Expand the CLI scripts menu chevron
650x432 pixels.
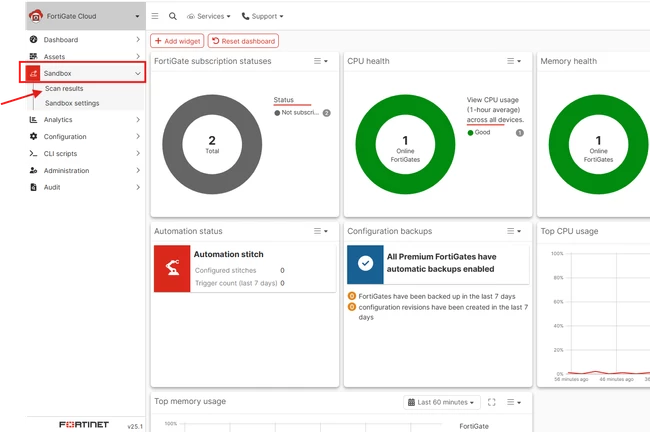[138, 153]
